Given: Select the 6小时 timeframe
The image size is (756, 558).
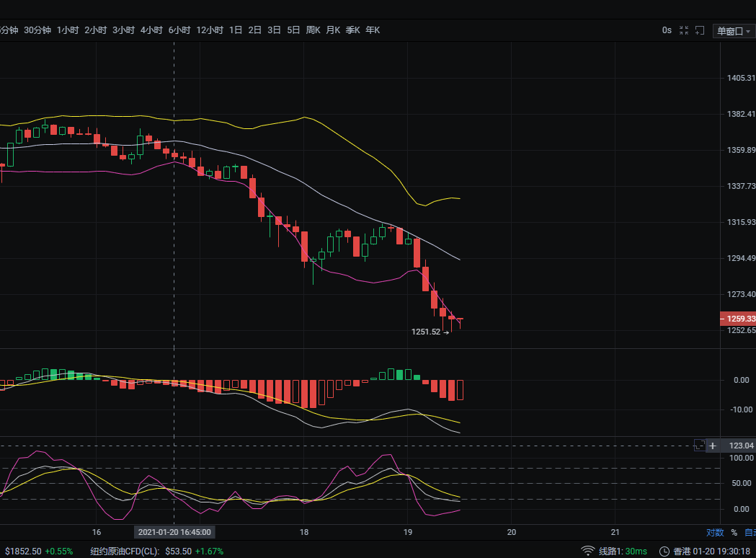Looking at the screenshot, I should (179, 30).
